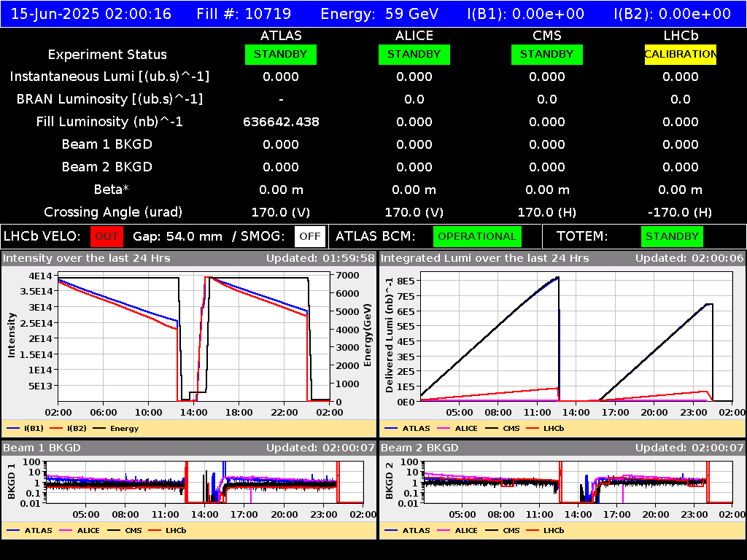The height and width of the screenshot is (560, 747).
Task: Click the LHCb column header
Action: 681,36
